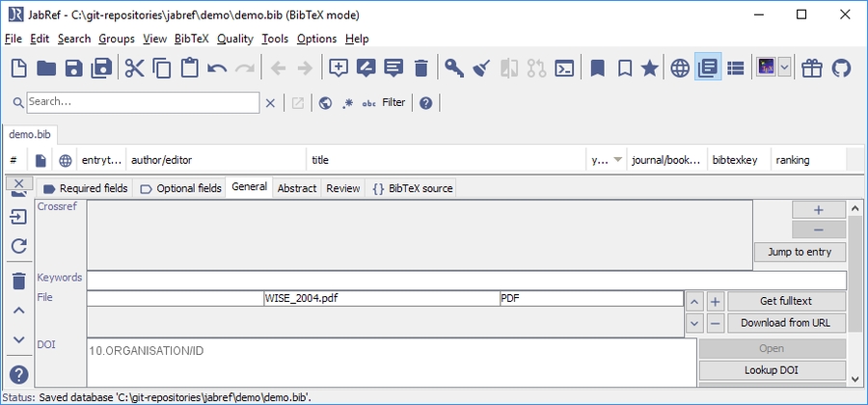Click Jump to entry button
868x405 pixels.
(x=800, y=252)
